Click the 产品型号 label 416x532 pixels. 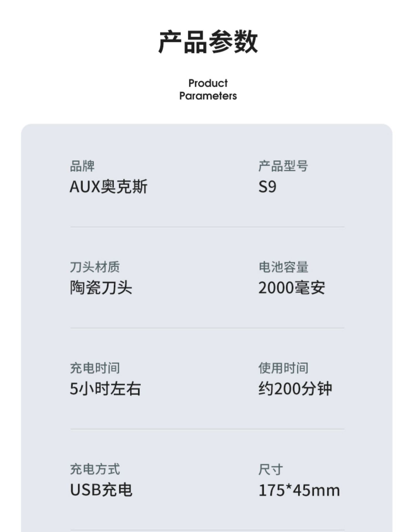283,166
